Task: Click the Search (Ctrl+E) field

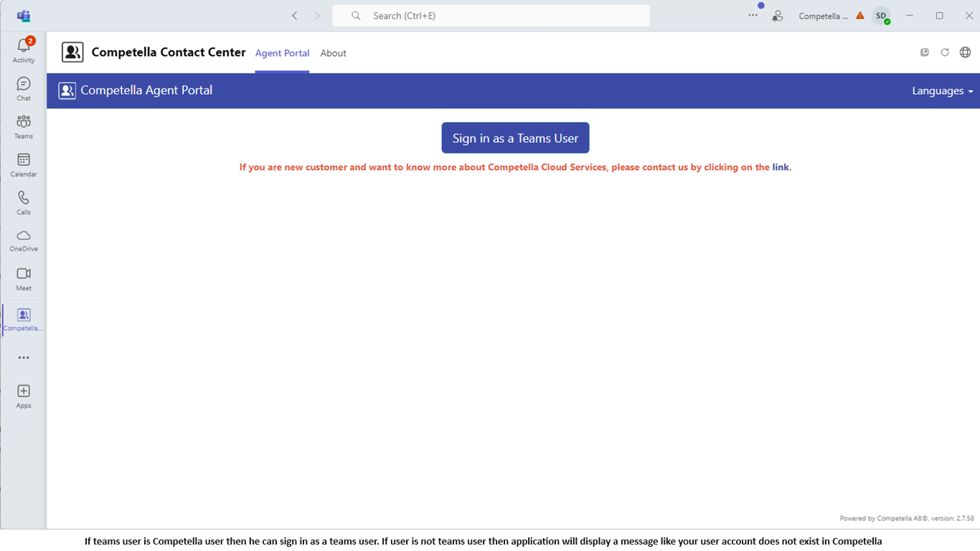Action: click(x=491, y=16)
